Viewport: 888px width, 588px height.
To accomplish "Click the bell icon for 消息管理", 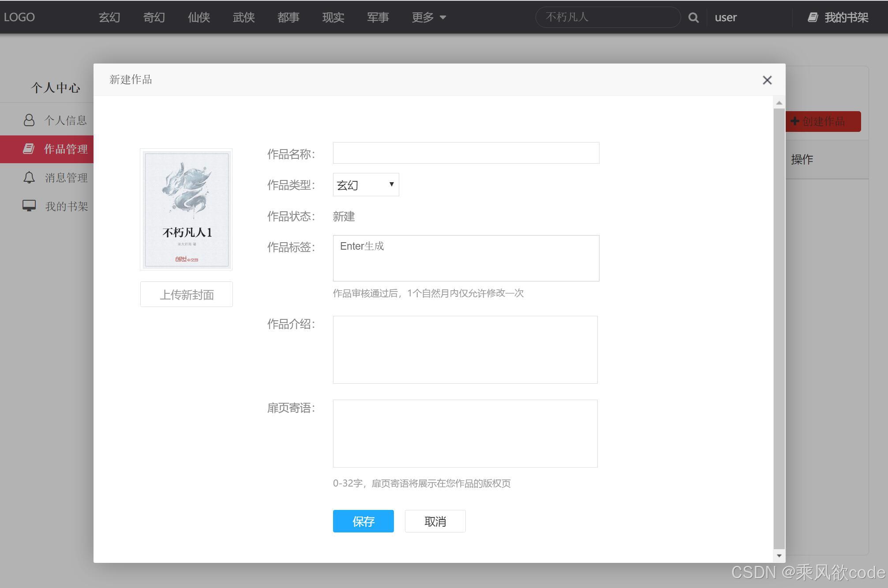I will [x=29, y=177].
